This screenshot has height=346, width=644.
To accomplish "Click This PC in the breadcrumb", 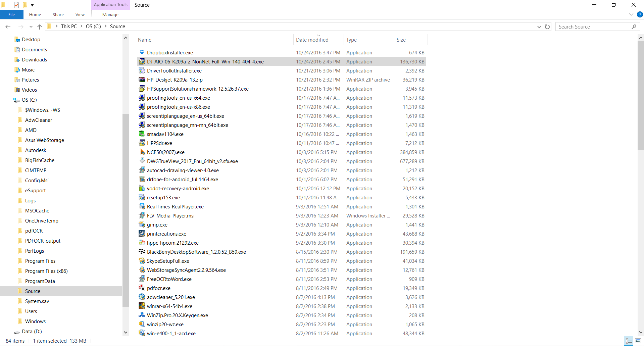I will click(69, 26).
